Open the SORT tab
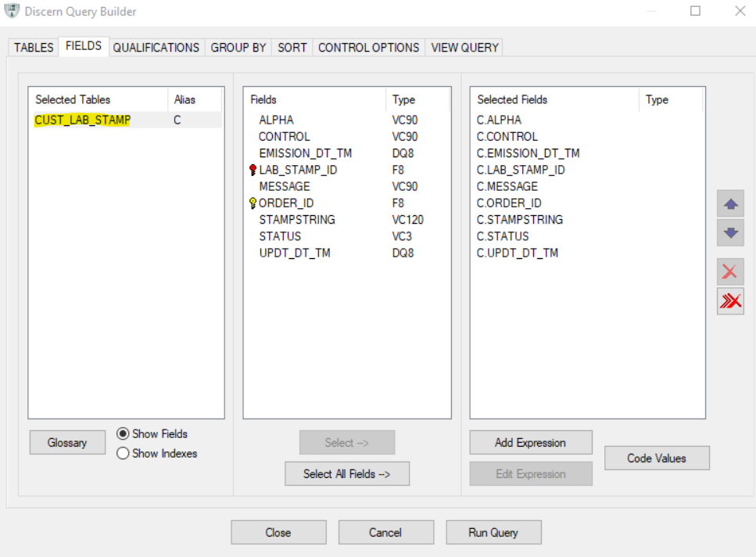The height and width of the screenshot is (557, 756). 292,48
